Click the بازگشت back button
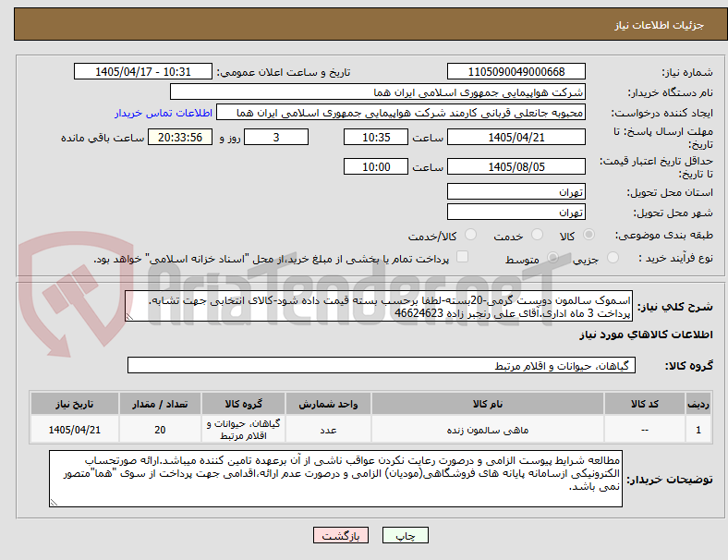This screenshot has height=560, width=728. tap(341, 535)
